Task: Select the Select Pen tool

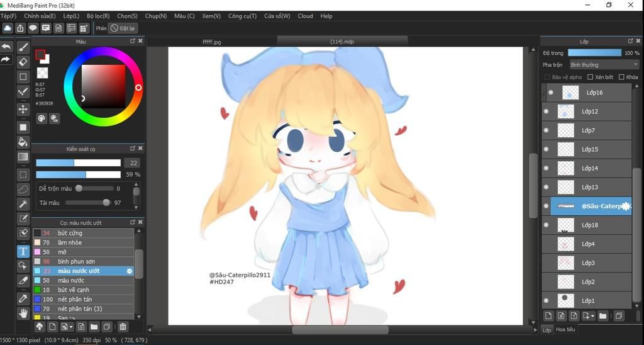Action: (x=23, y=218)
